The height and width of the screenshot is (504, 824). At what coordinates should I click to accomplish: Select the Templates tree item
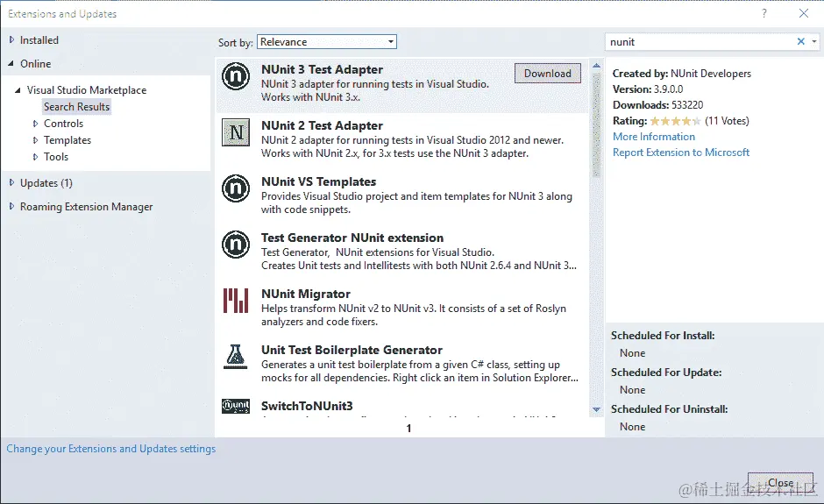[x=67, y=140]
